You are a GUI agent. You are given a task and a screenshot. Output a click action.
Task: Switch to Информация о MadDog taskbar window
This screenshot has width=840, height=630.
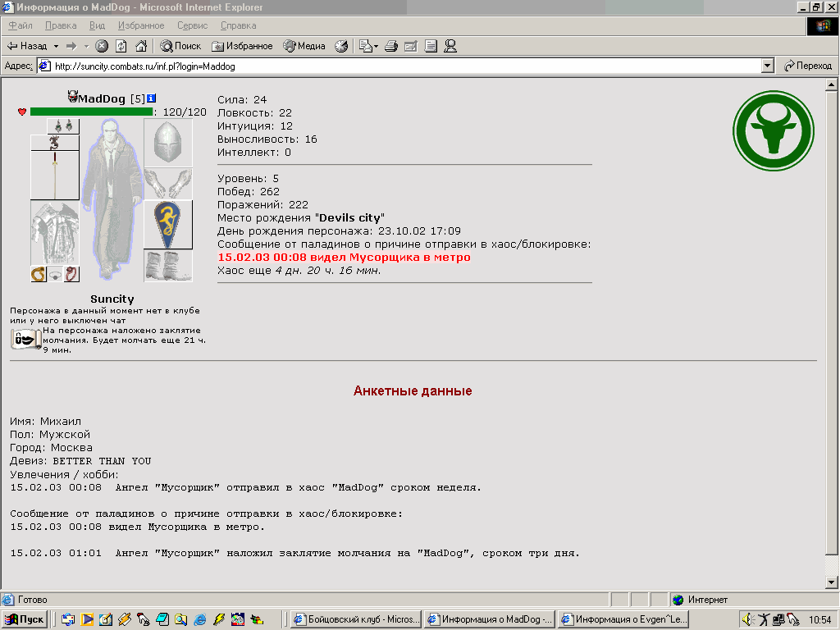click(491, 619)
